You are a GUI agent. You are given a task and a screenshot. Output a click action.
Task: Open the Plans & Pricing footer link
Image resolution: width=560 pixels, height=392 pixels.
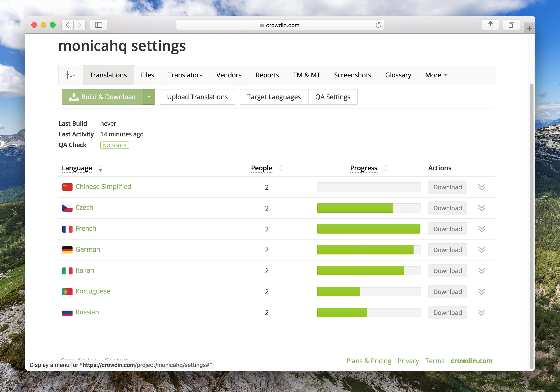(369, 361)
